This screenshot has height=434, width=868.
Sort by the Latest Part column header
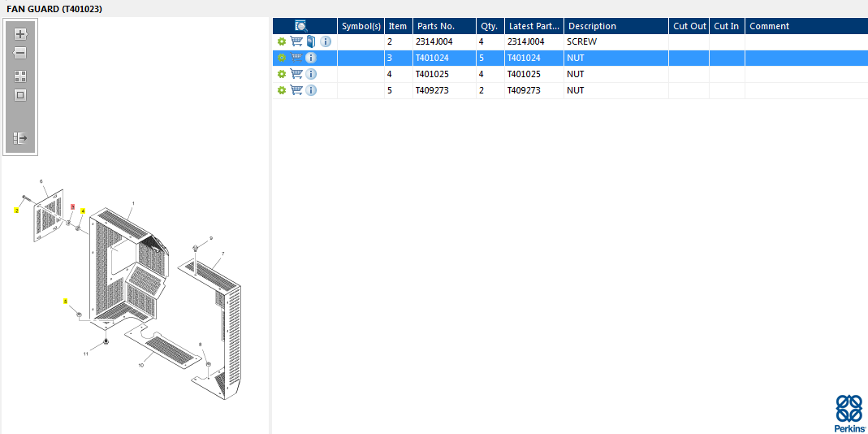point(534,26)
